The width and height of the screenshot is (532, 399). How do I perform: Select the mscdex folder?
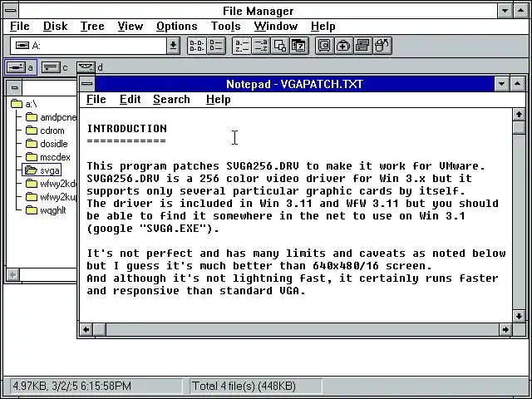(x=48, y=157)
